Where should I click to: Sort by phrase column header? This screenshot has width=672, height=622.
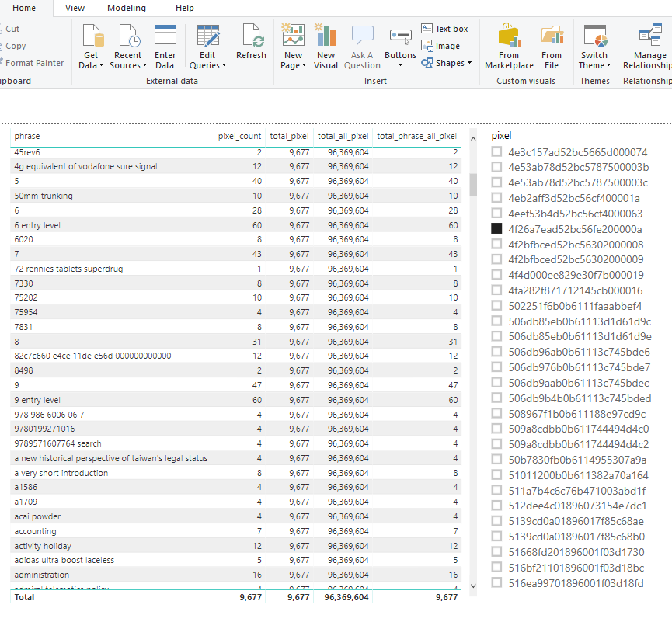pyautogui.click(x=27, y=136)
